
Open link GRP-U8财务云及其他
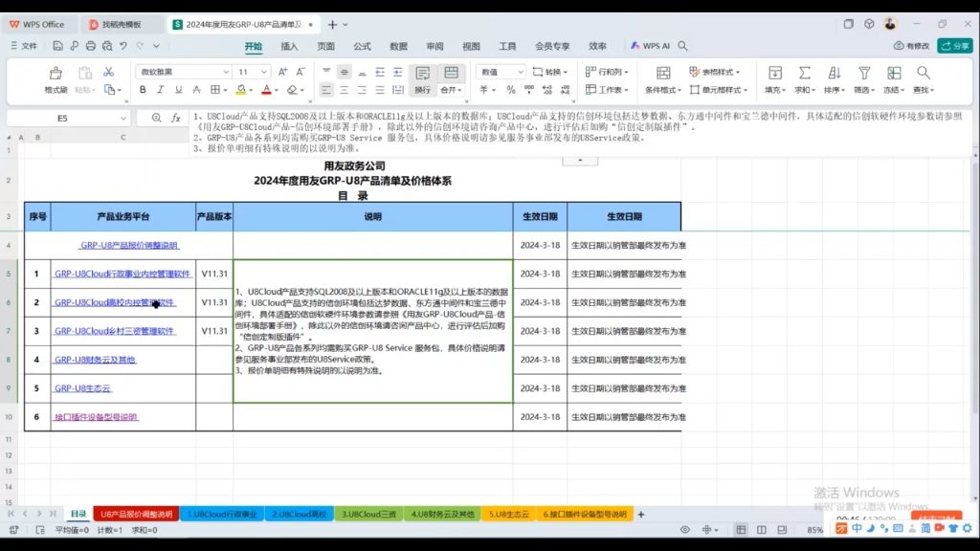(x=95, y=360)
